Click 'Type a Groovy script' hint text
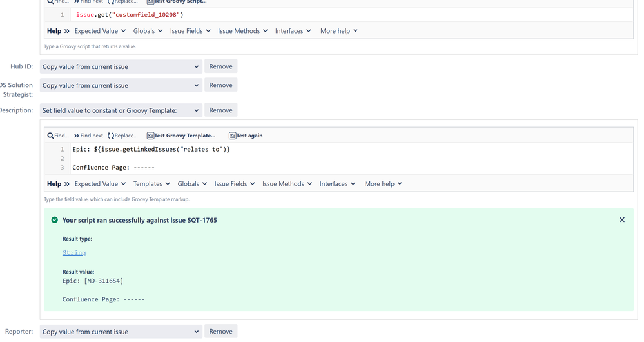Screen dimensions: 644x342 coord(90,46)
